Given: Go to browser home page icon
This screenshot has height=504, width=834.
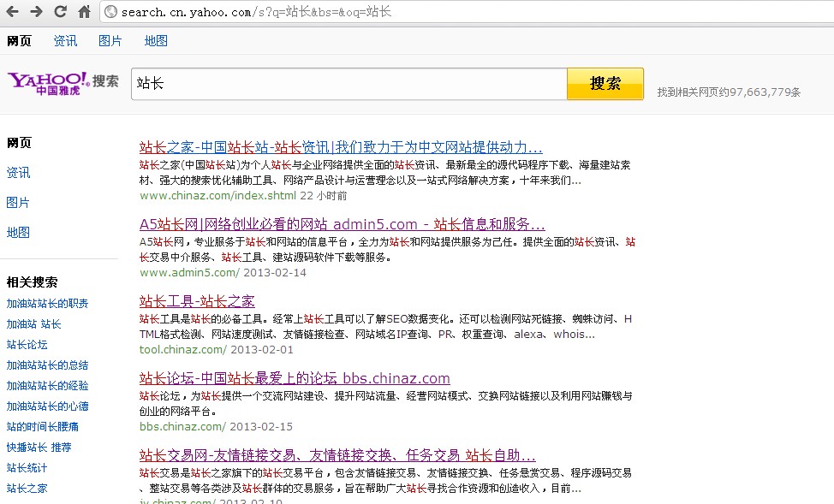Looking at the screenshot, I should 84,11.
